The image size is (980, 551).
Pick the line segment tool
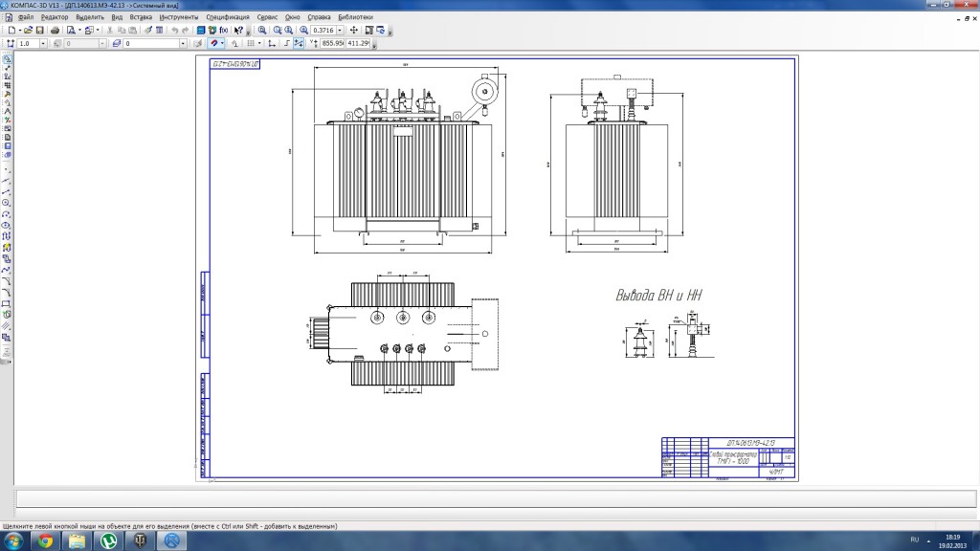[x=7, y=191]
